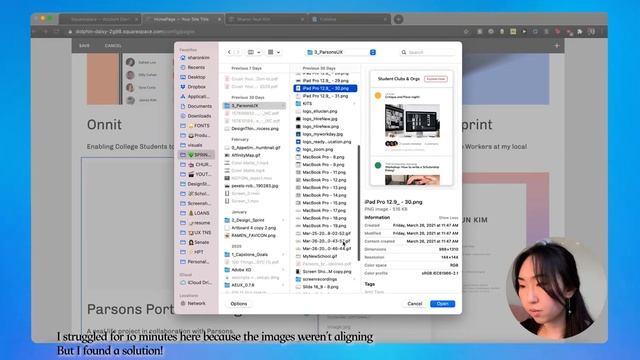Open the YOUT... folder in sidebar

tap(197, 174)
